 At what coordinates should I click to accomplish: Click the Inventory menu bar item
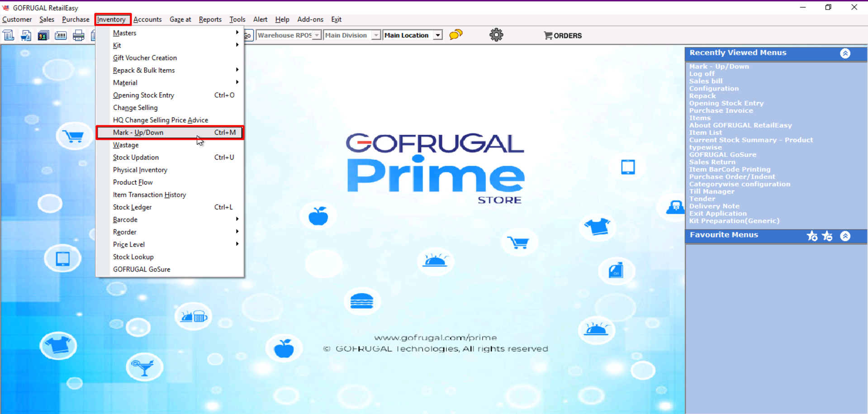point(111,19)
